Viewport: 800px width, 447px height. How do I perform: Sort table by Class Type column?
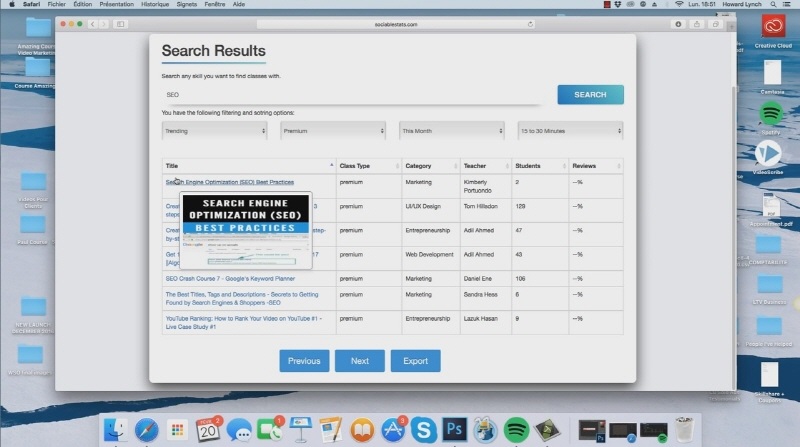click(x=369, y=166)
